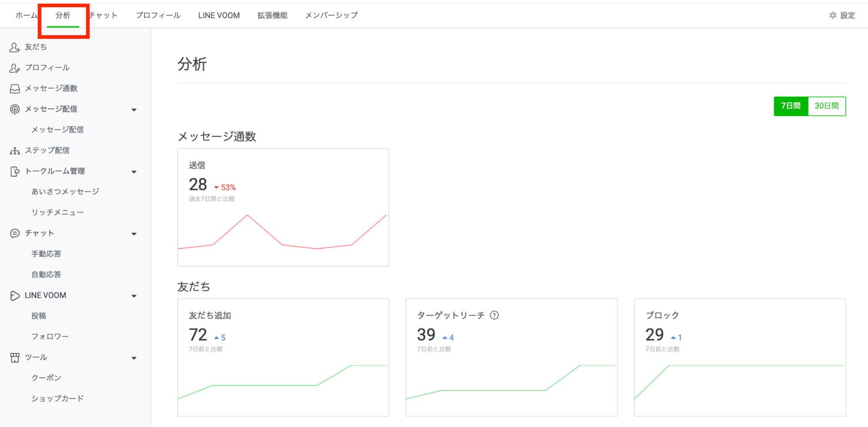This screenshot has height=427, width=868.
Task: Collapse the ツール sidebar section
Action: click(x=134, y=358)
